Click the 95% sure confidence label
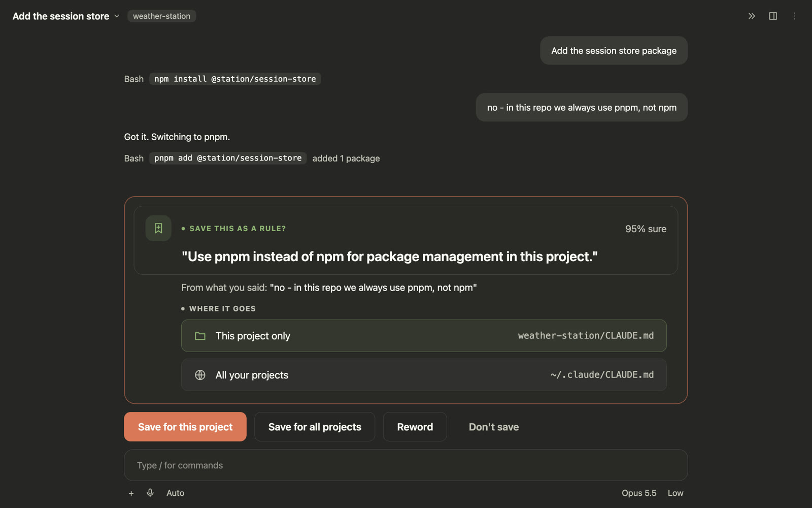 coord(646,229)
